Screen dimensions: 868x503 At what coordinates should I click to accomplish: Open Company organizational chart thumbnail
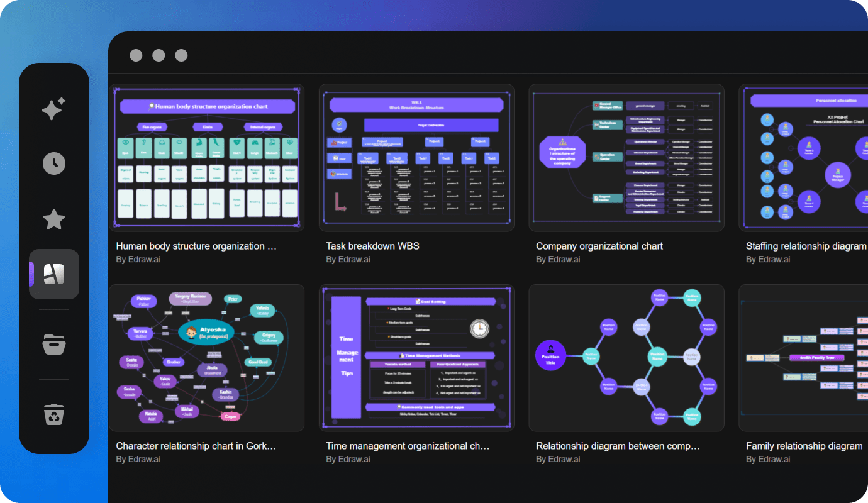pos(626,158)
